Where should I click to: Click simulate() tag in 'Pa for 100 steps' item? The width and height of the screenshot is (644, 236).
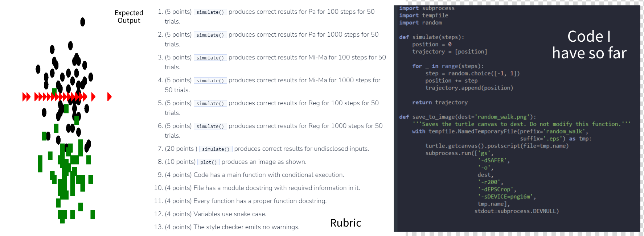click(210, 12)
